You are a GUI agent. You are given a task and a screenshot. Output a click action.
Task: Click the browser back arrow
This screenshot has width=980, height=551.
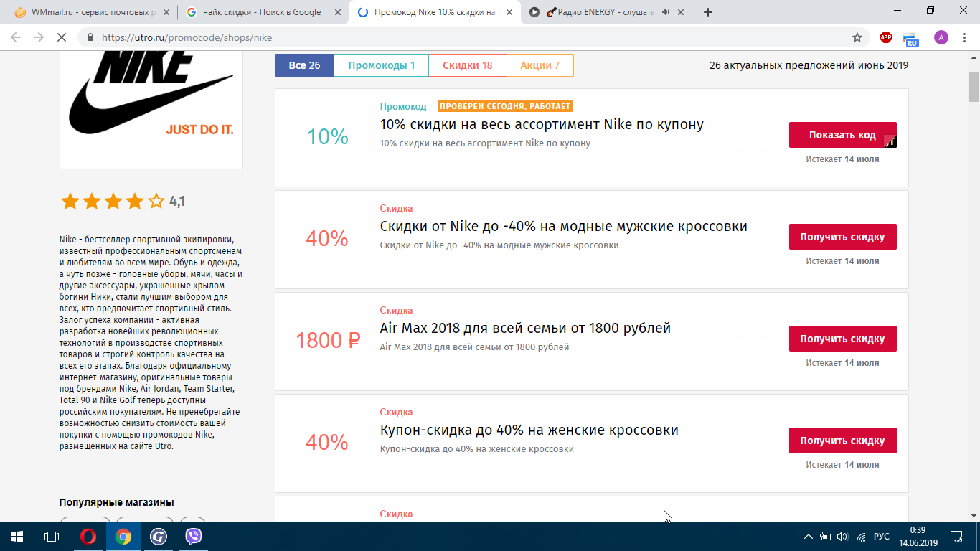click(15, 37)
